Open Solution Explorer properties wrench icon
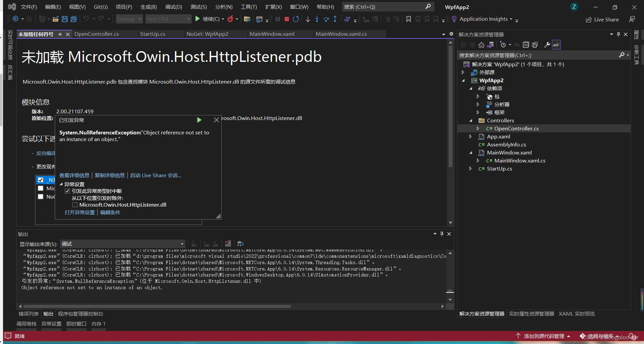This screenshot has height=344, width=644. click(x=547, y=45)
